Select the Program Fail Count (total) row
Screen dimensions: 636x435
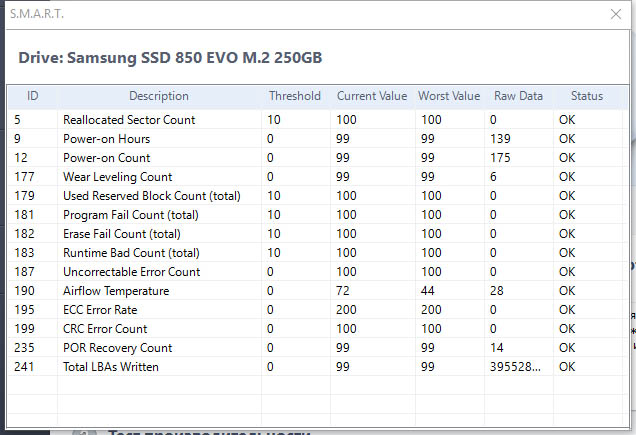coord(316,215)
